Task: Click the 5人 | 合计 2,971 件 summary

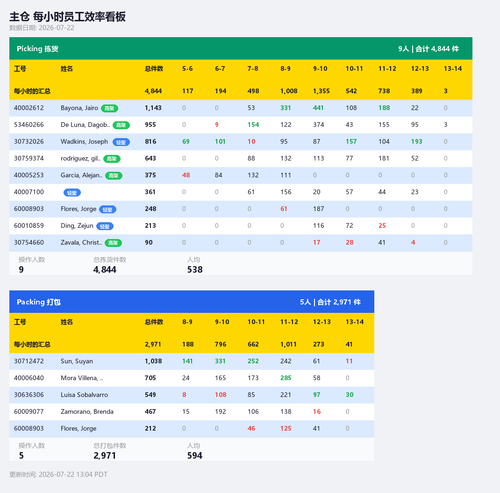Action: (330, 302)
